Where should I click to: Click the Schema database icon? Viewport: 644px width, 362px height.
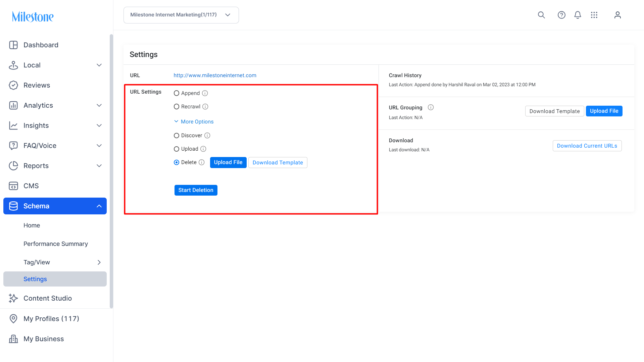(13, 206)
